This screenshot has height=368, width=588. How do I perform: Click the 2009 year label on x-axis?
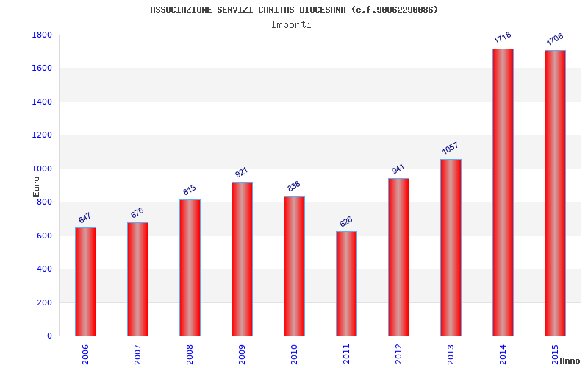[x=242, y=355]
